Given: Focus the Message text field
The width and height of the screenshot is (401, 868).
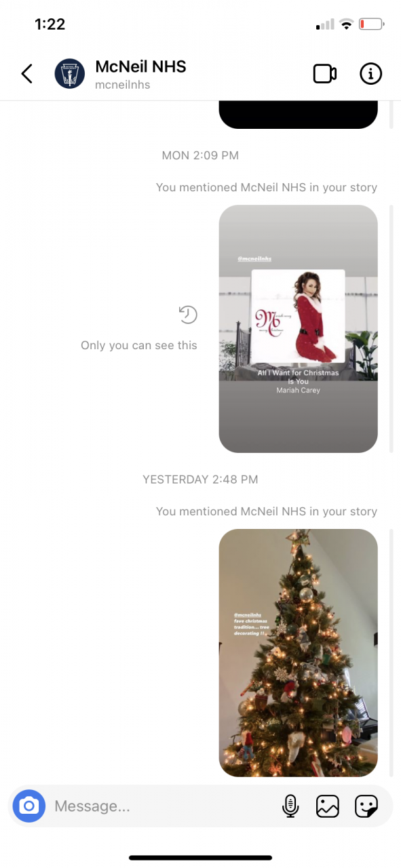Looking at the screenshot, I should pos(163,806).
